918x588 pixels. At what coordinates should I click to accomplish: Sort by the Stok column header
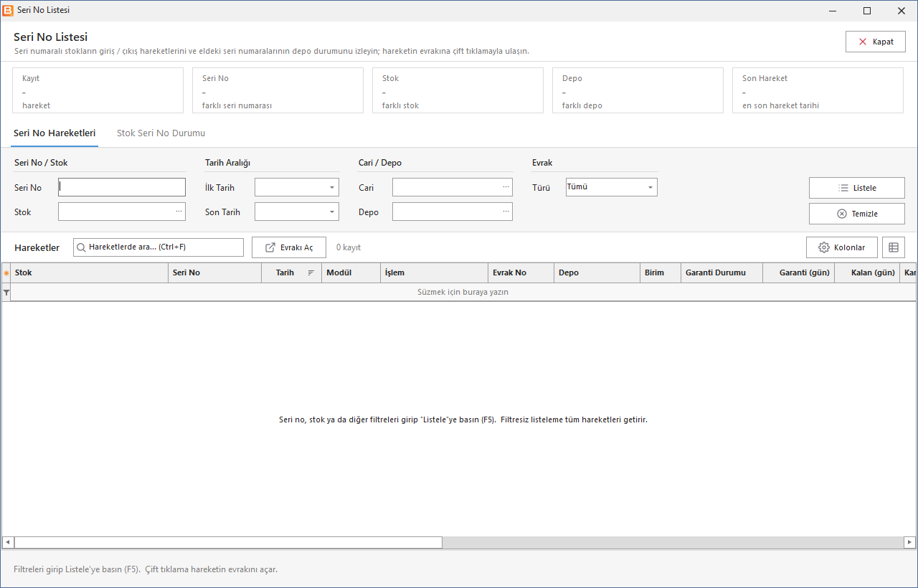[x=90, y=273]
